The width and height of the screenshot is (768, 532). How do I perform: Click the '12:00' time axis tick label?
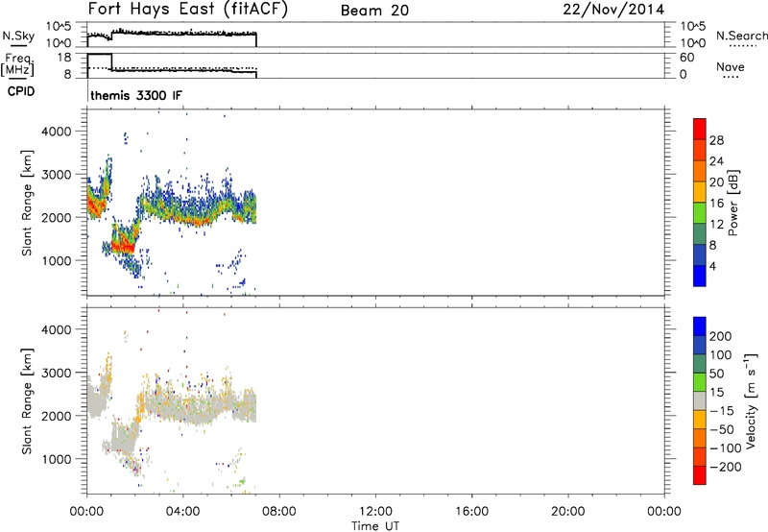375,512
